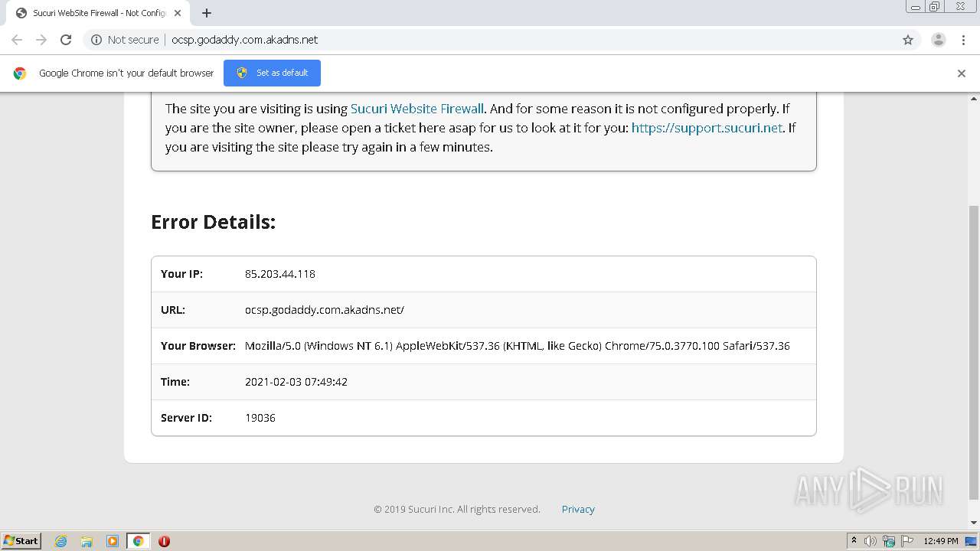Close the Sucuri WebSite Firewall tab

[178, 13]
